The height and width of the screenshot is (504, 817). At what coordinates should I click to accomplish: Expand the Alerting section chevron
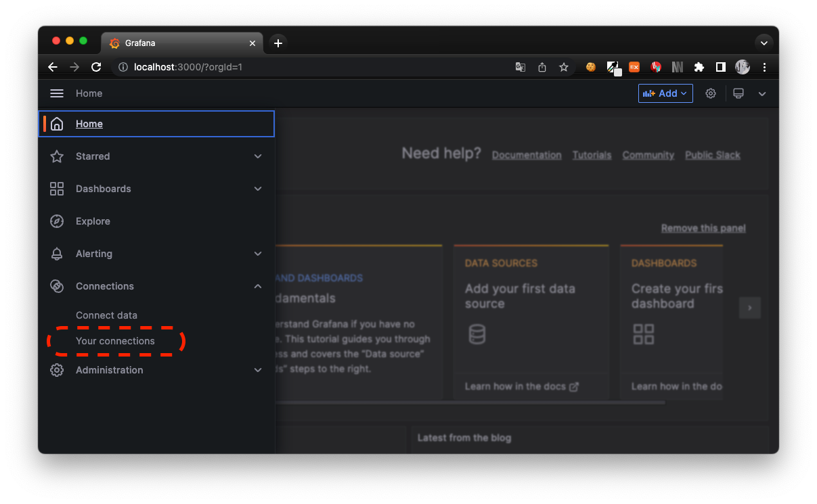click(258, 254)
